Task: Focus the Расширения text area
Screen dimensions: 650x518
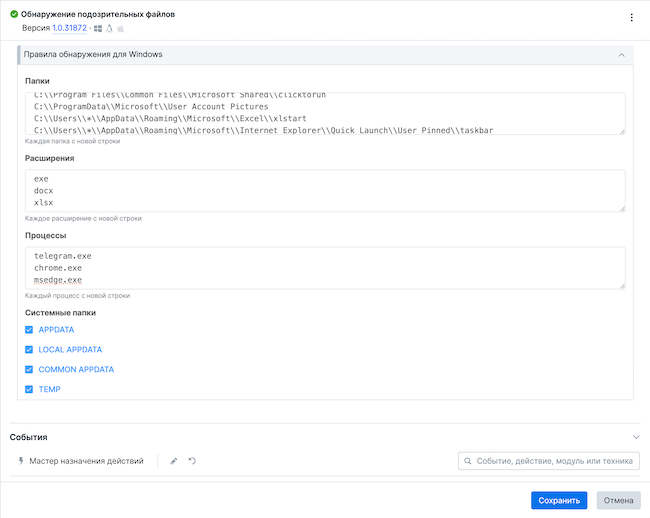Action: (x=325, y=190)
